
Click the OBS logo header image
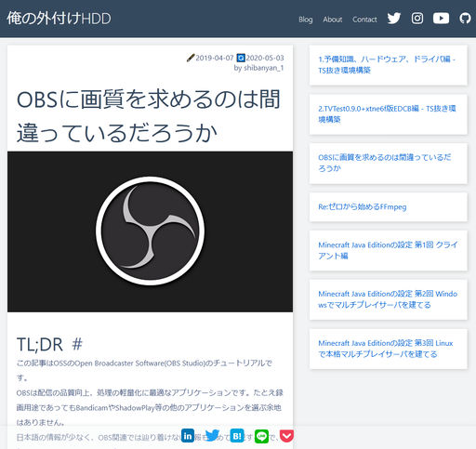point(150,231)
